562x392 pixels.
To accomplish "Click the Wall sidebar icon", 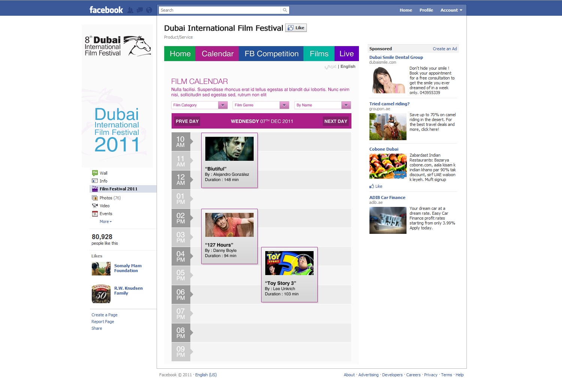I will (x=95, y=173).
